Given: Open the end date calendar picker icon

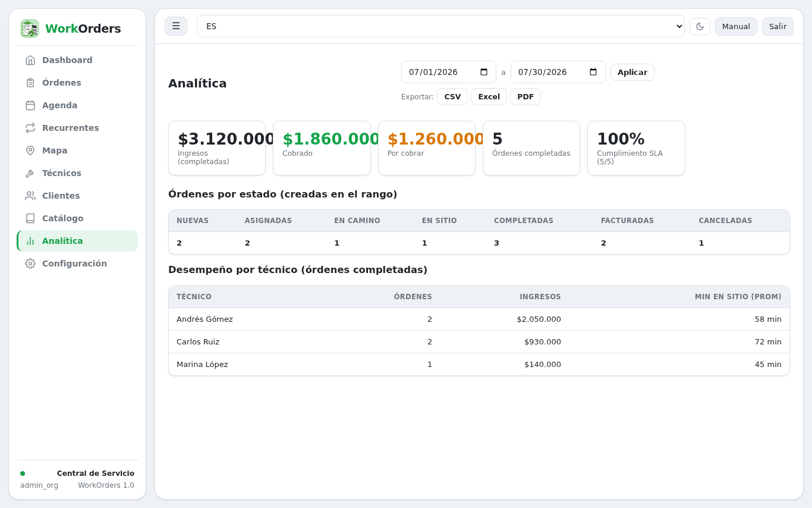Looking at the screenshot, I should tap(593, 72).
